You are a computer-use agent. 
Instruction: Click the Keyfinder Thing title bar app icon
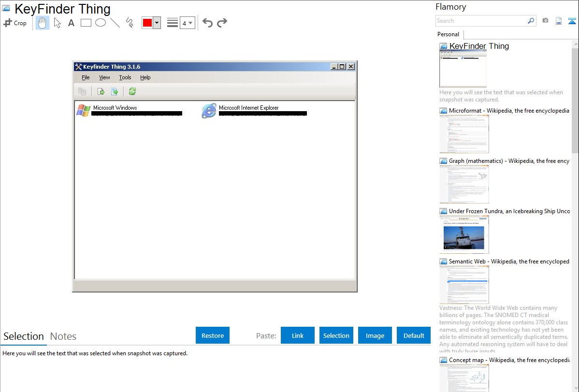[x=78, y=67]
